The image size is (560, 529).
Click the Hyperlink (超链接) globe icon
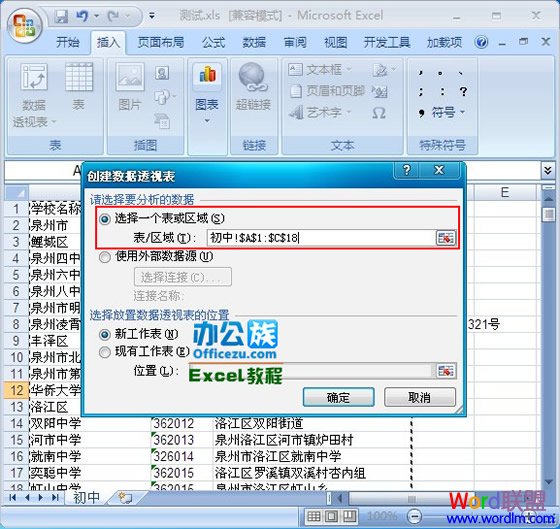pyautogui.click(x=253, y=76)
